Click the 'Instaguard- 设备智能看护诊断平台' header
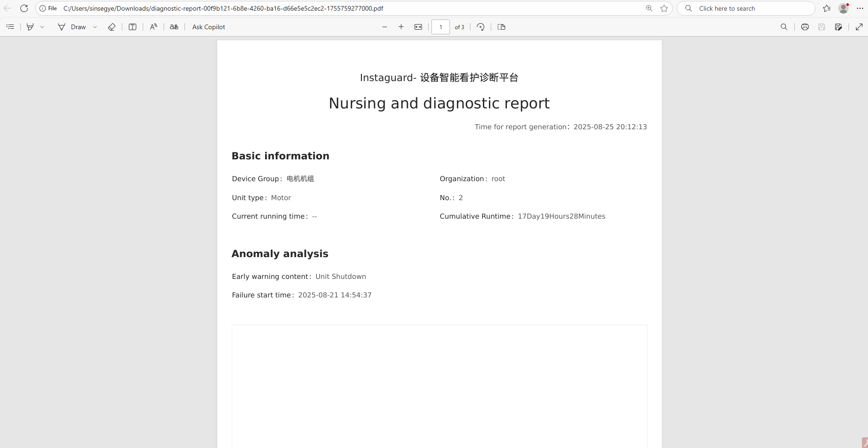868x448 pixels. point(439,77)
